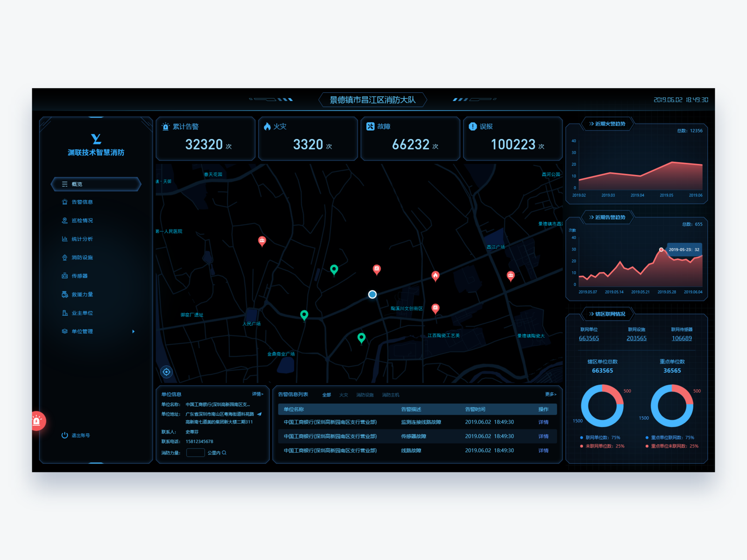Open 统计分析 via its chart icon
Image resolution: width=747 pixels, height=560 pixels.
[x=65, y=239]
